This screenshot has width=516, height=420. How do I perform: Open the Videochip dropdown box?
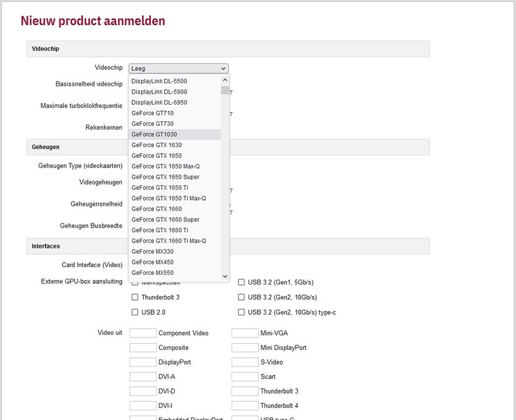tap(179, 68)
